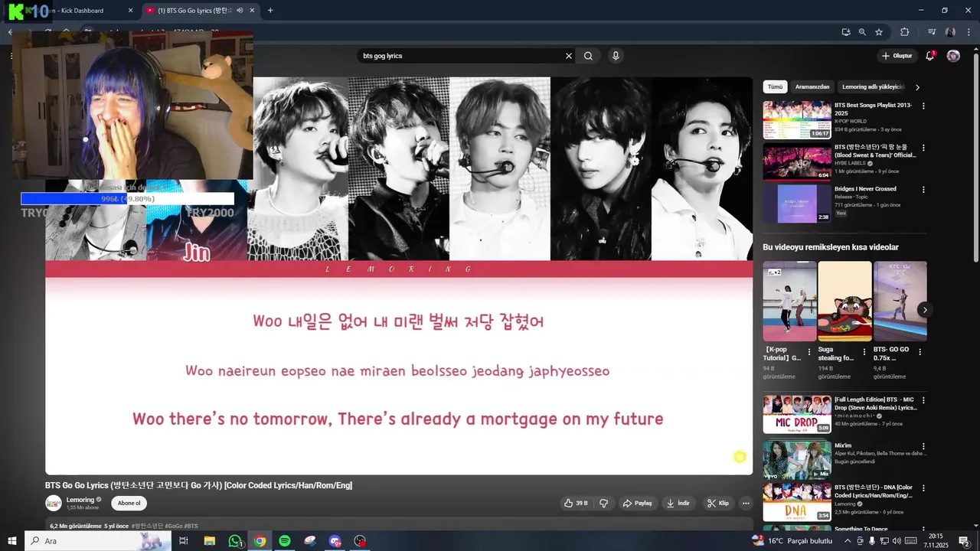Select the Aramanızdan filter chip

[812, 87]
